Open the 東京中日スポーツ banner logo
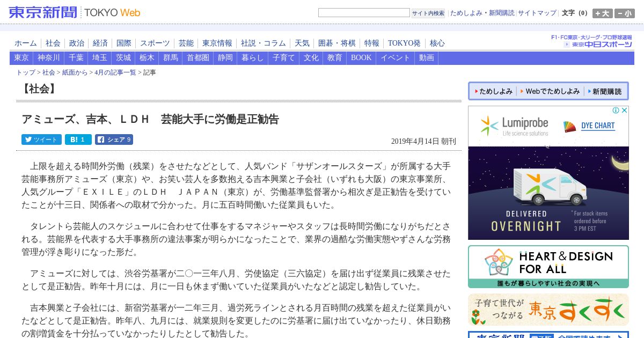Viewport: 644px width, 338px height. click(x=598, y=45)
